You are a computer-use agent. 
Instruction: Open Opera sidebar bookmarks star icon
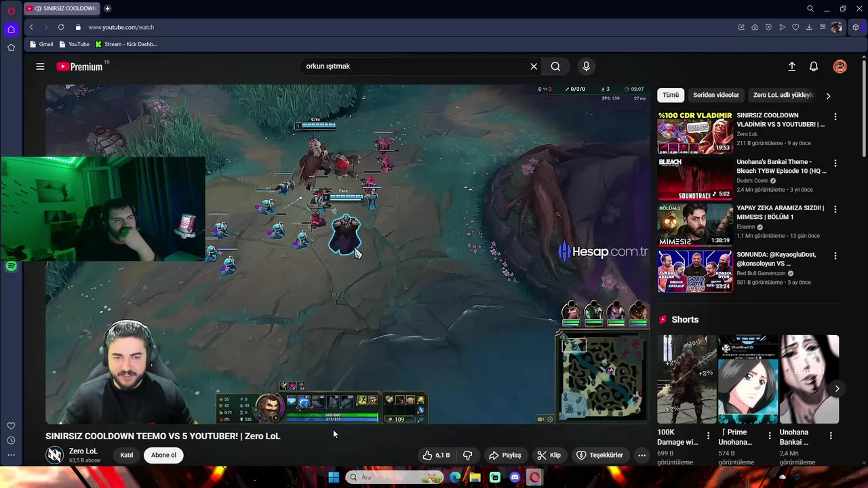click(x=11, y=47)
